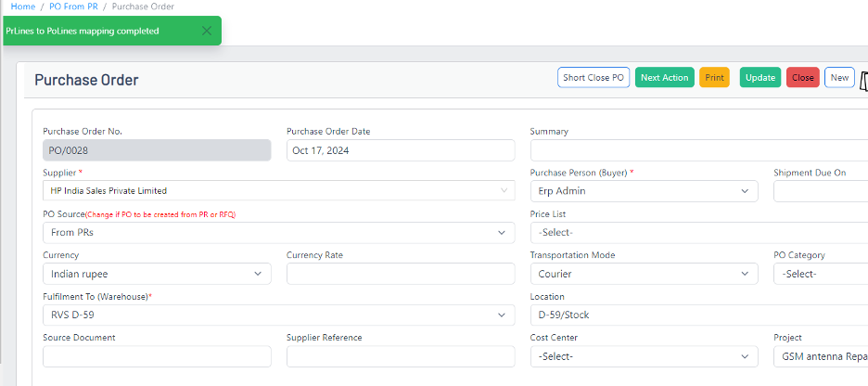The width and height of the screenshot is (868, 386).
Task: Expand Transportation Mode dropdown
Action: coord(644,274)
